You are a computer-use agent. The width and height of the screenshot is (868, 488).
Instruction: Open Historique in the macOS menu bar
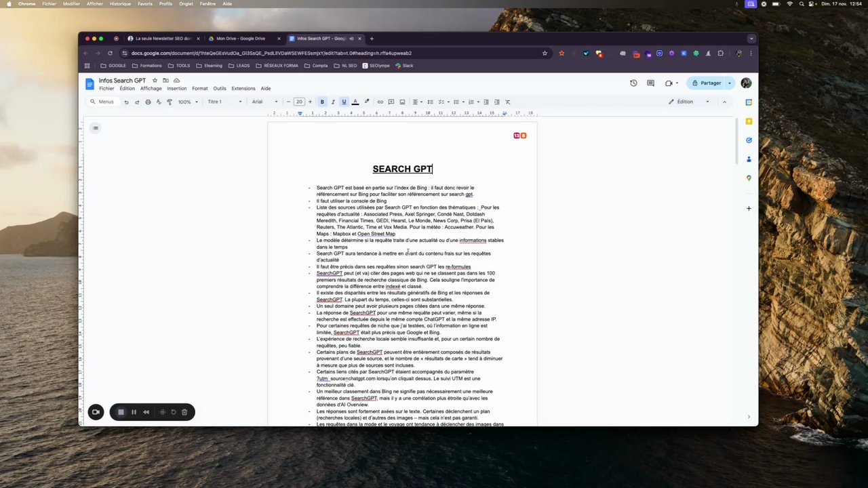[x=120, y=4]
